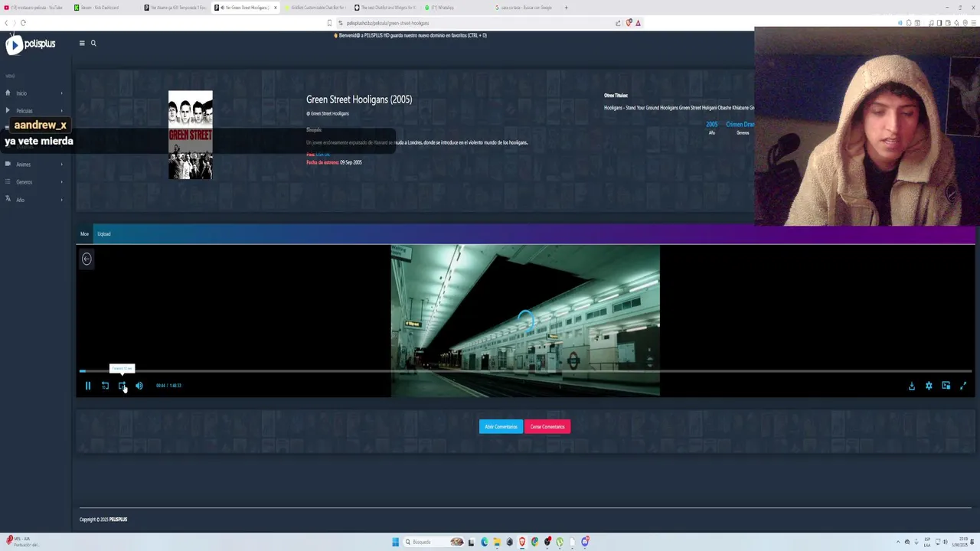Image resolution: width=980 pixels, height=551 pixels.
Task: Click the Fecha de estreno 09 Sep 2005 text
Action: pyautogui.click(x=334, y=162)
